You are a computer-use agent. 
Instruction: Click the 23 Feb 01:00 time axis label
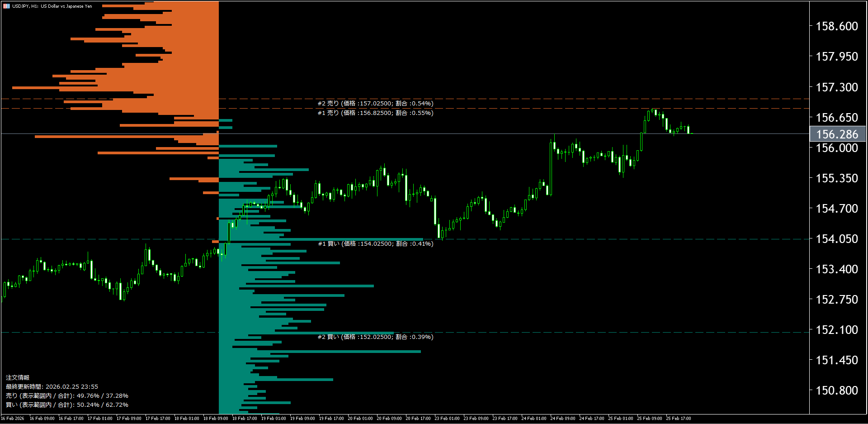pyautogui.click(x=447, y=419)
